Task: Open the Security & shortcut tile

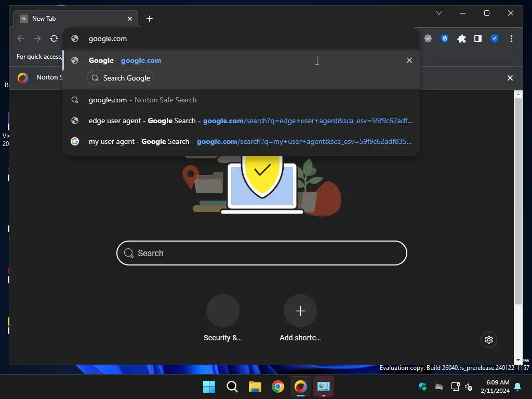Action: point(223,318)
